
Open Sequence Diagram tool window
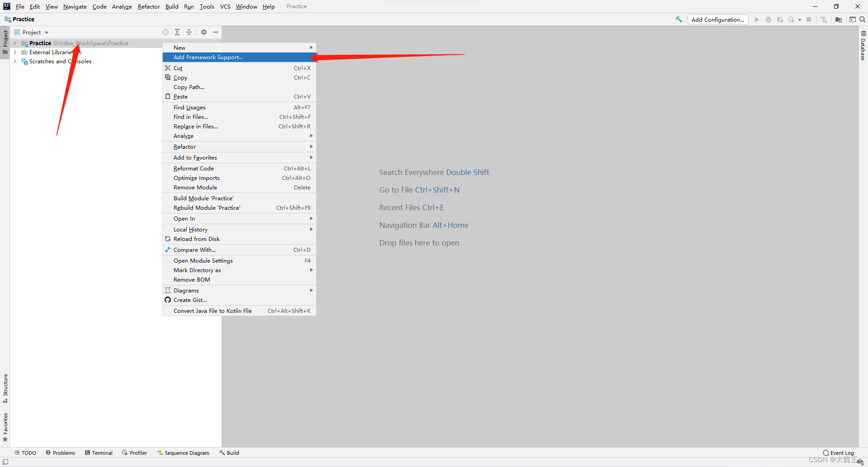[184, 453]
